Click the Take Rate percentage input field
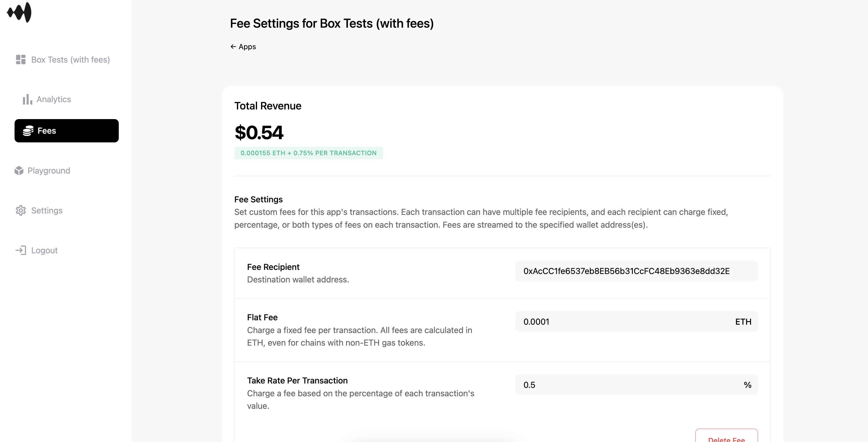Image resolution: width=868 pixels, height=442 pixels. point(627,385)
